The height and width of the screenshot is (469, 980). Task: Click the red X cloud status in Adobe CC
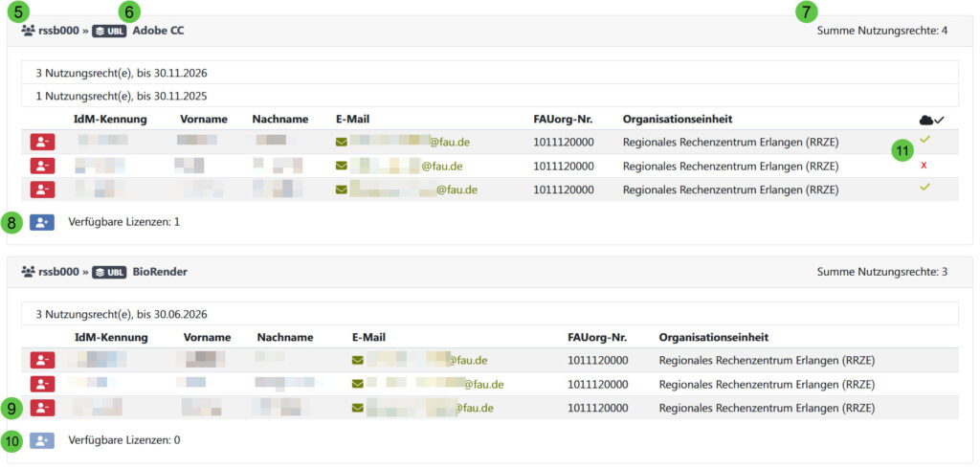click(x=924, y=166)
